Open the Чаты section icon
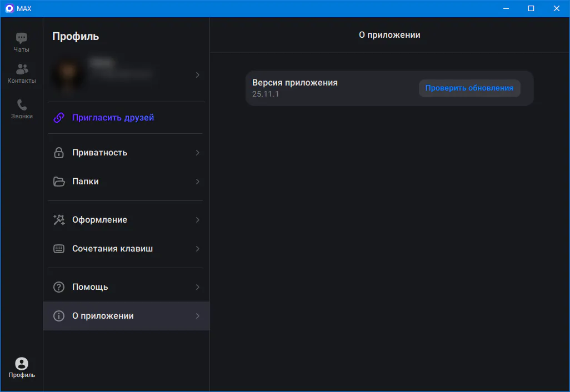The image size is (570, 392). (x=22, y=38)
